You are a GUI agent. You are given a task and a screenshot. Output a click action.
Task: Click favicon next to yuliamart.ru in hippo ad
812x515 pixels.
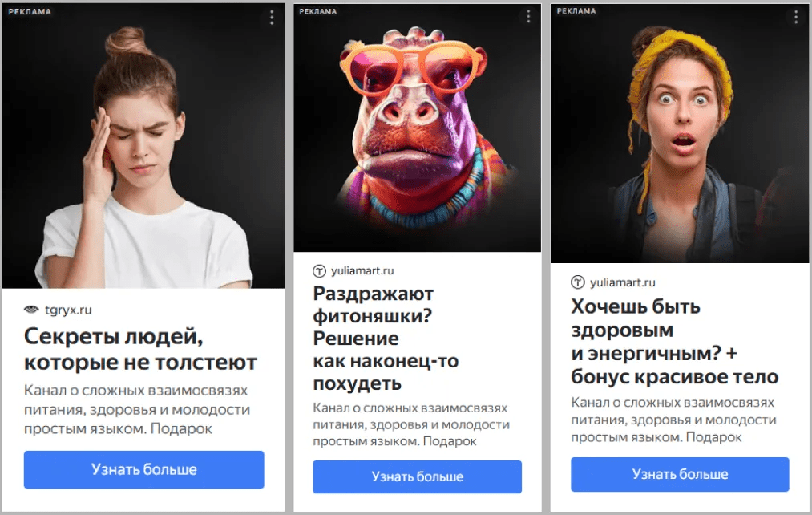tap(319, 271)
